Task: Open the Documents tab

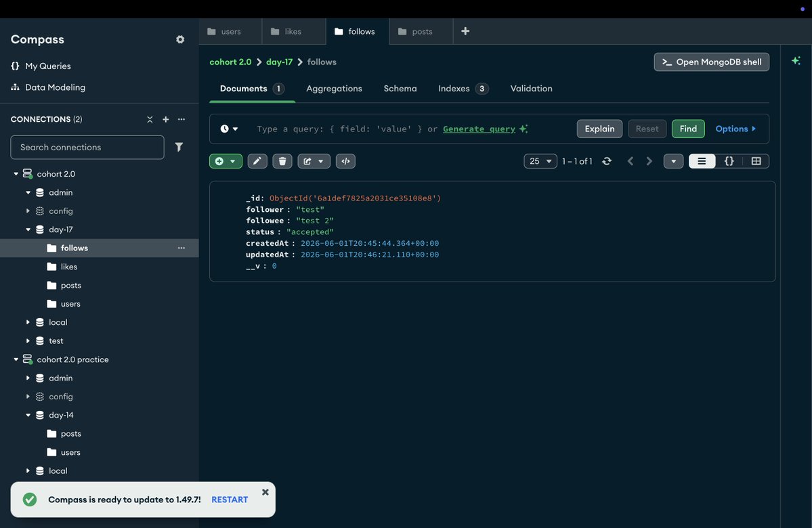Action: (x=252, y=89)
